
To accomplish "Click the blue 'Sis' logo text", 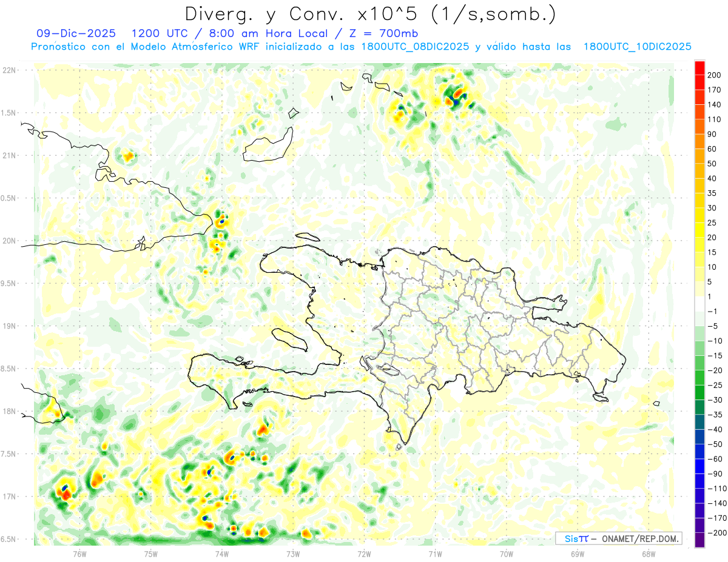I will (571, 538).
